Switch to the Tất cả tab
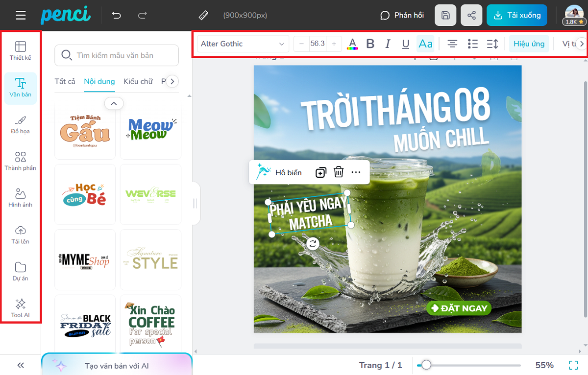The image size is (588, 375). [x=65, y=81]
